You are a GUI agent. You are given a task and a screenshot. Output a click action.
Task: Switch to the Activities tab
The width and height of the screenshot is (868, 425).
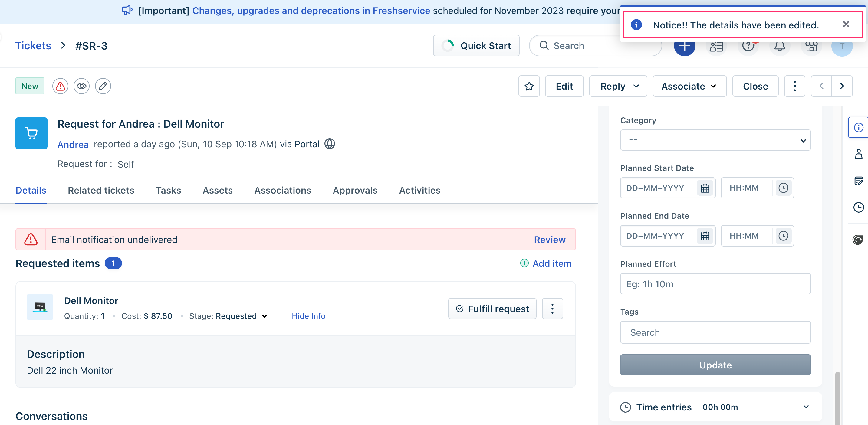click(x=419, y=190)
